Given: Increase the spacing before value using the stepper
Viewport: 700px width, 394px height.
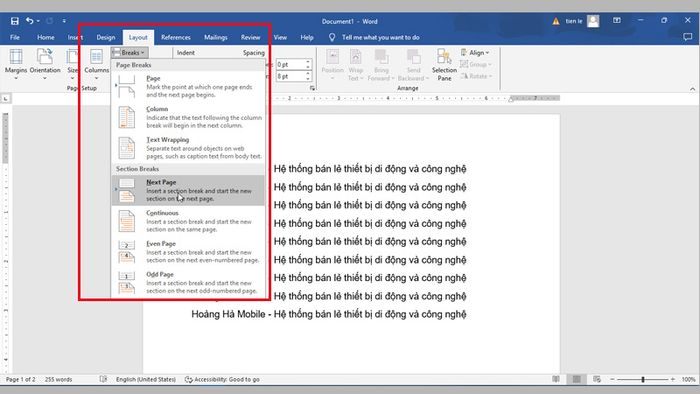Looking at the screenshot, I should click(308, 62).
